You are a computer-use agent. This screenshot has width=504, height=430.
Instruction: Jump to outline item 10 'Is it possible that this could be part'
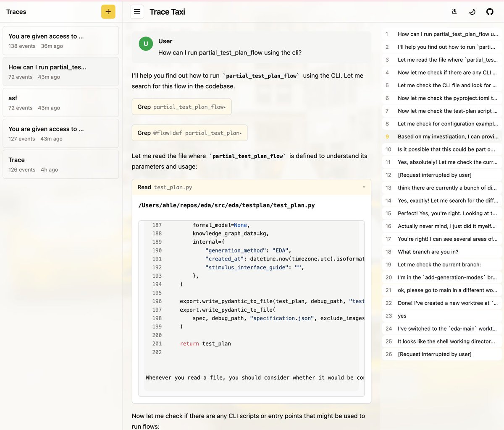[x=442, y=149]
